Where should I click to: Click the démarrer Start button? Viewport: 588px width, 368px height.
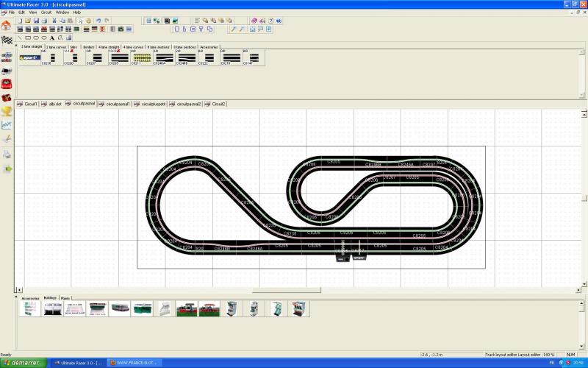[x=22, y=363]
